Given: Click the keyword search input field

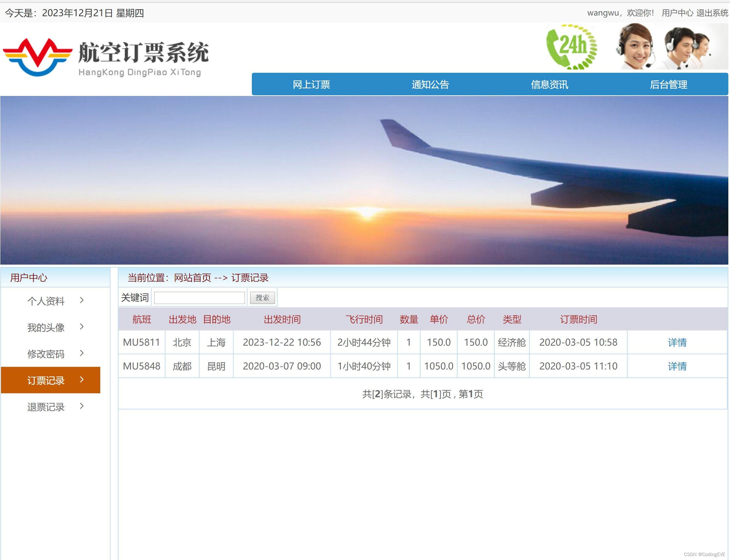Looking at the screenshot, I should (x=200, y=298).
